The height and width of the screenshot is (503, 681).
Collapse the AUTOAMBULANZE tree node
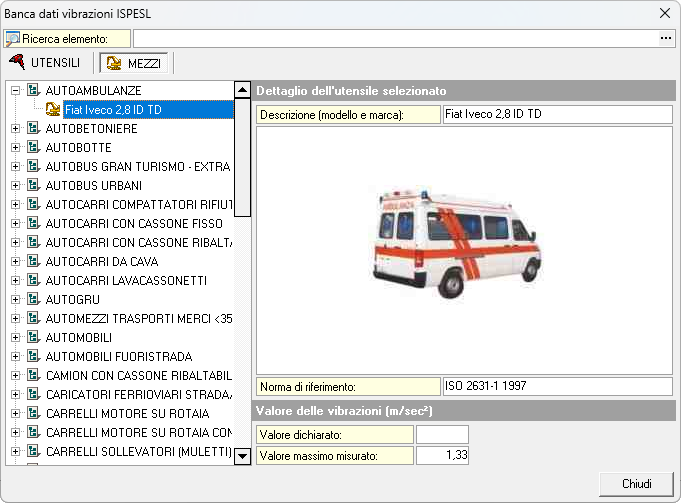[15, 91]
